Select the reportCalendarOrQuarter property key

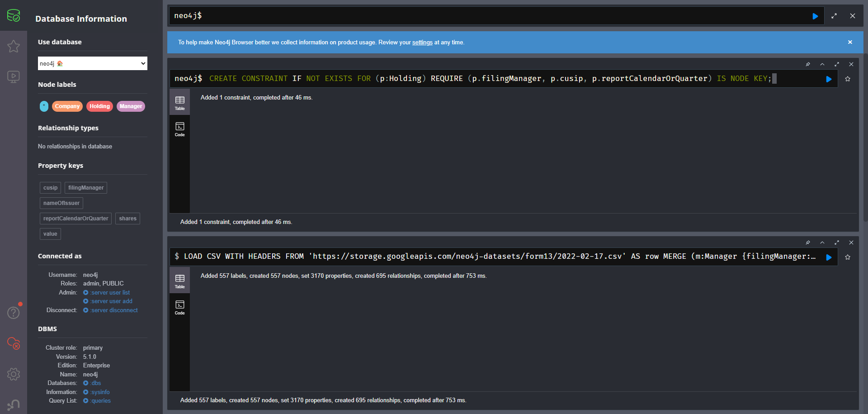click(75, 219)
